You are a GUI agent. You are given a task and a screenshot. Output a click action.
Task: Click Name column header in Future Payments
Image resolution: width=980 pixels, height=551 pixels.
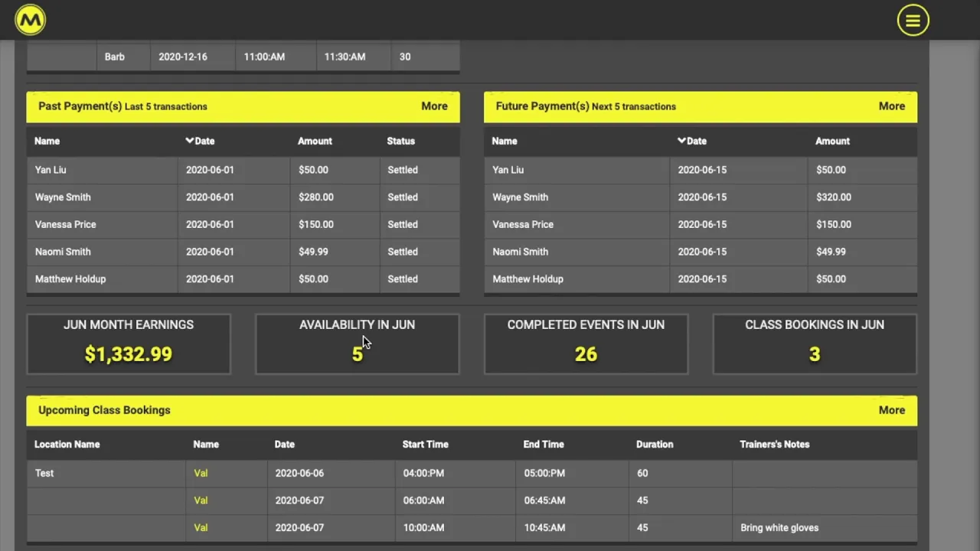(505, 141)
